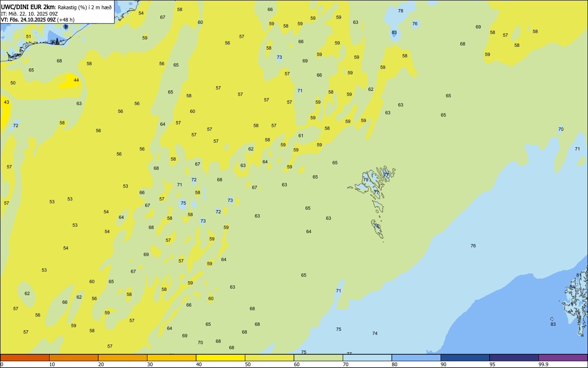Click the orange 10–20 legend swatch

pyautogui.click(x=73, y=357)
